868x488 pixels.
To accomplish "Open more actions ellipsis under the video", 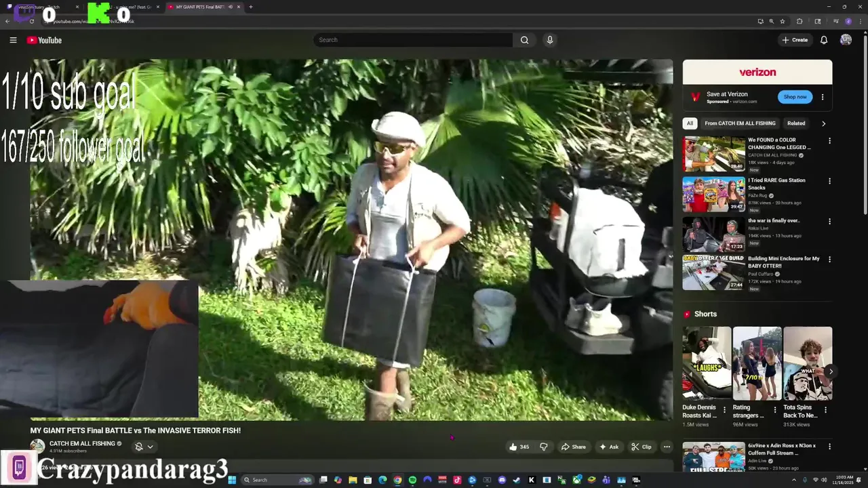I will point(667,447).
